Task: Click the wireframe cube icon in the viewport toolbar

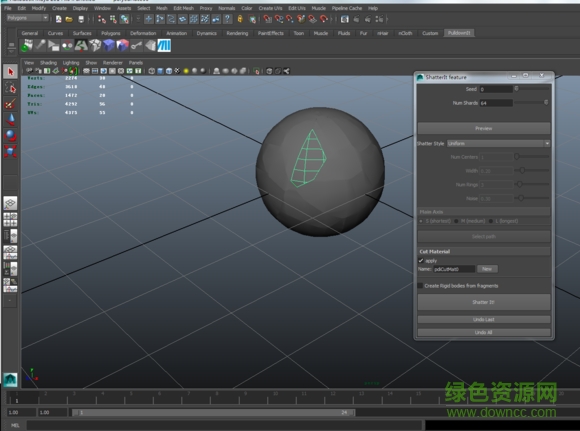Action: (151, 71)
